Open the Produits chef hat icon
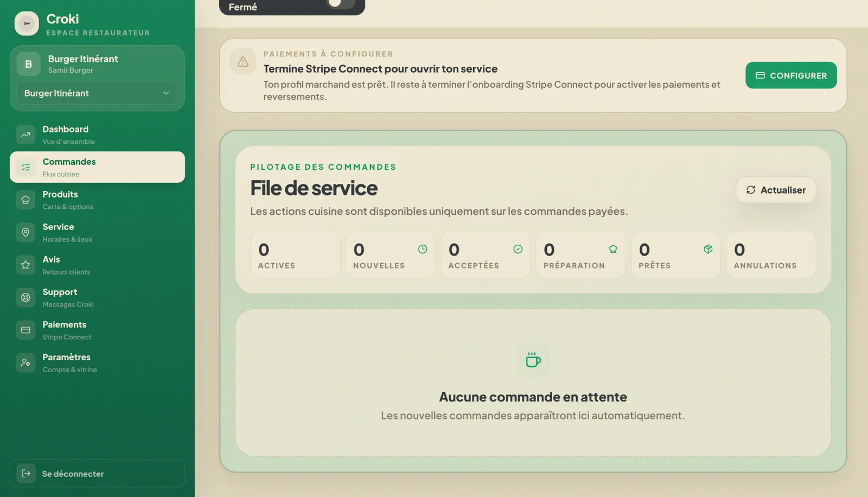 coord(25,200)
